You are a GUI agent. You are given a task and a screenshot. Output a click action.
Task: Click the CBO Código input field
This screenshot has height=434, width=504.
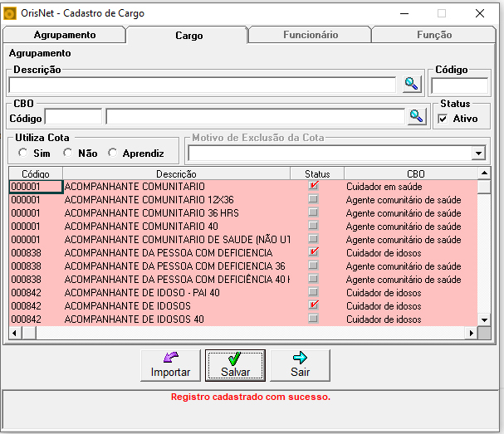pyautogui.click(x=73, y=117)
